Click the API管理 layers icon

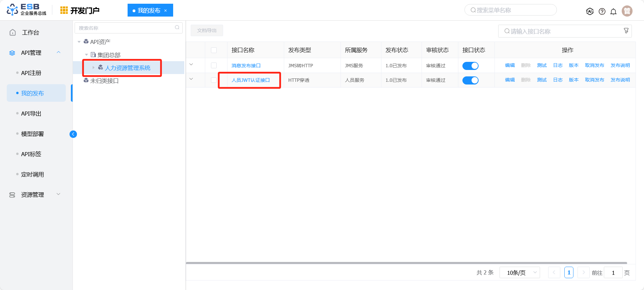point(12,53)
